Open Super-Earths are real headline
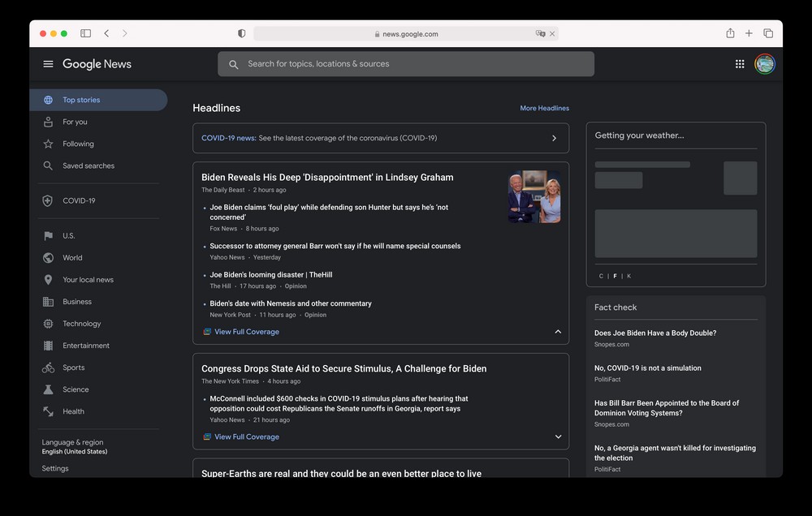Image resolution: width=812 pixels, height=516 pixels. click(x=341, y=473)
